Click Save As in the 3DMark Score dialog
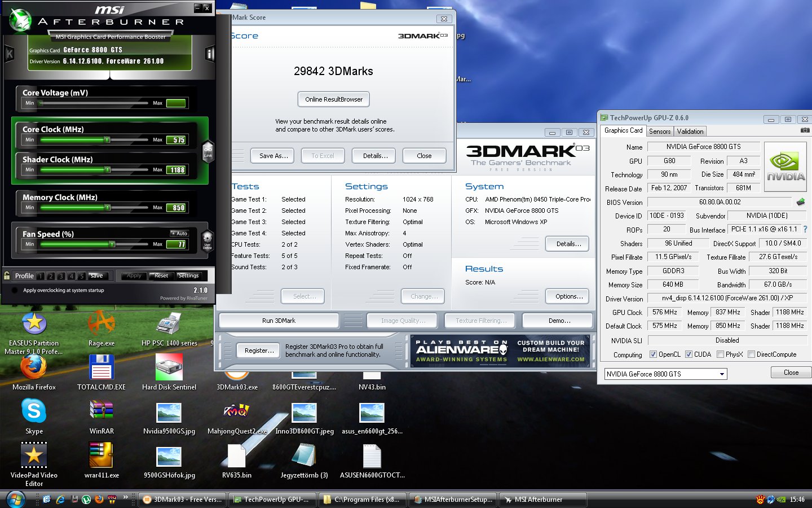 pos(273,156)
